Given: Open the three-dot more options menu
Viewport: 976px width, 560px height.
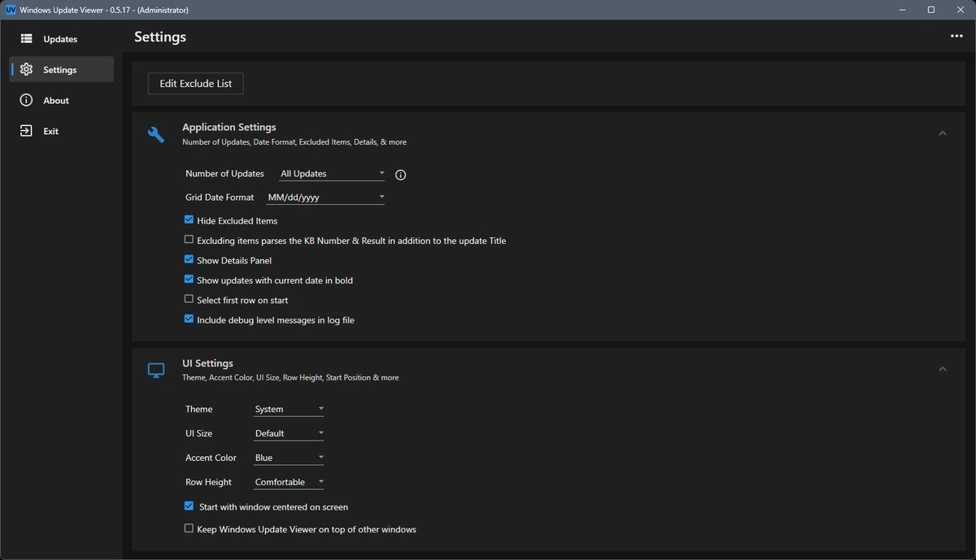Looking at the screenshot, I should tap(956, 37).
